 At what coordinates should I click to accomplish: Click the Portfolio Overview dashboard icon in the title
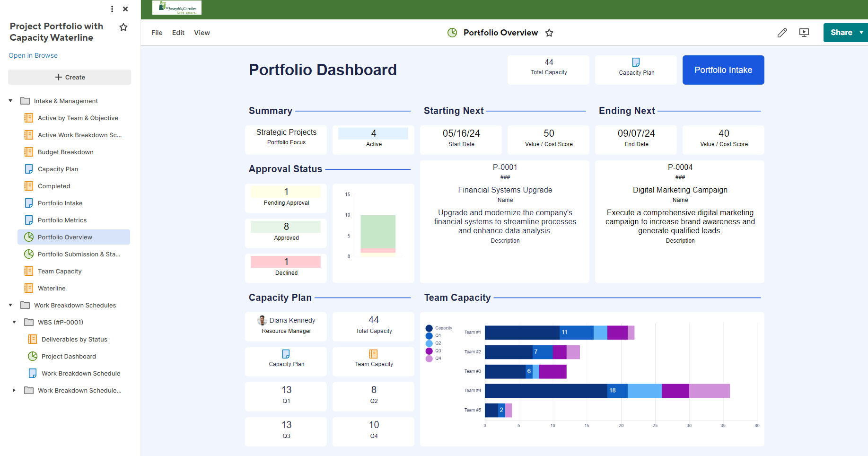click(452, 33)
